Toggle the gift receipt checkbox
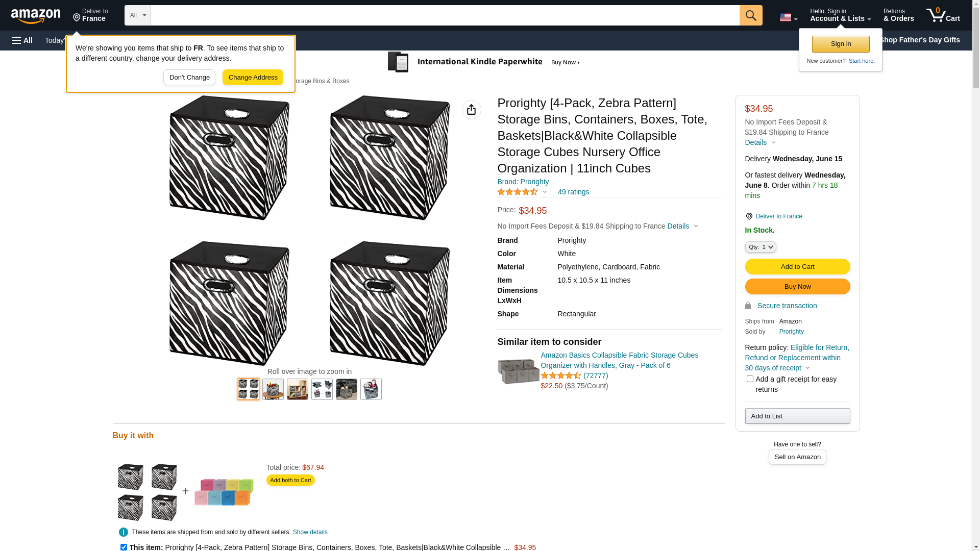 point(750,379)
